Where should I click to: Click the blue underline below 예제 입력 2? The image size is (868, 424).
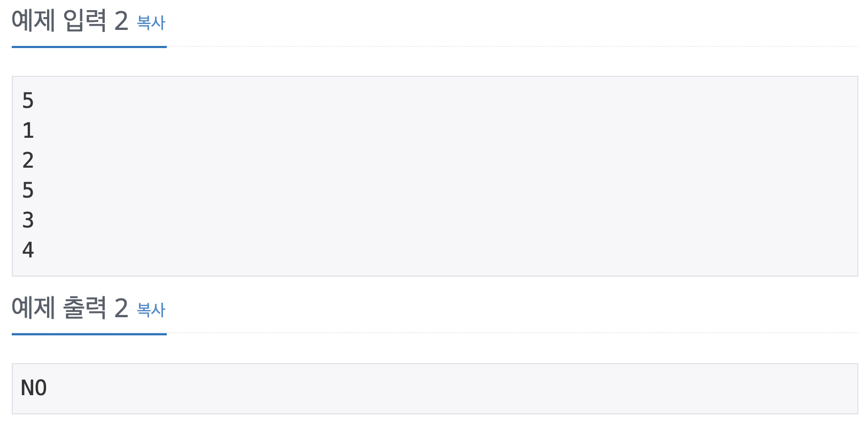click(89, 47)
